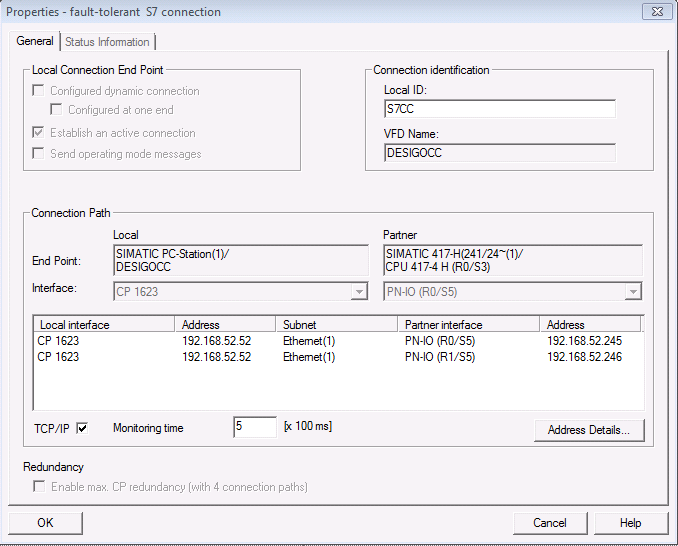Expand the partner PN-IO (R0/S5) dropdown
Screen dimensions: 678x546
point(632,291)
